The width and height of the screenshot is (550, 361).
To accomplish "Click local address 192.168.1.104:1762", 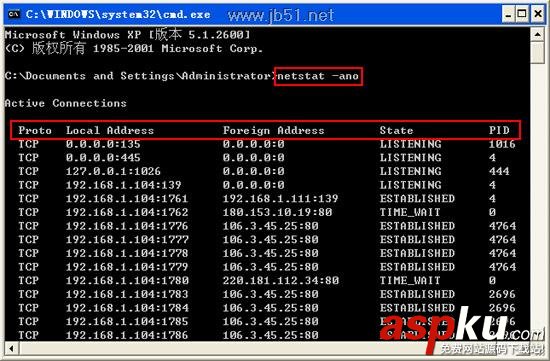I will coord(127,213).
